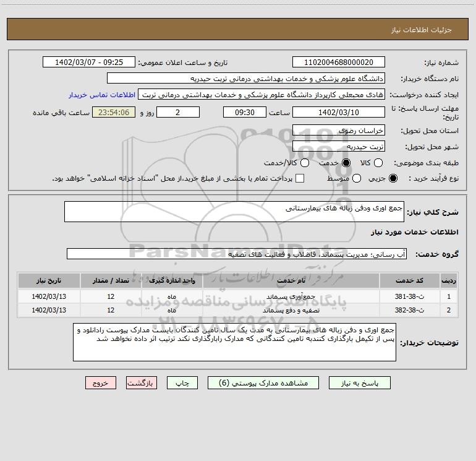Screen dimensions: 476x461
Task: Open مشاهده مدارک پیوستی (6) button
Action: click(263, 383)
